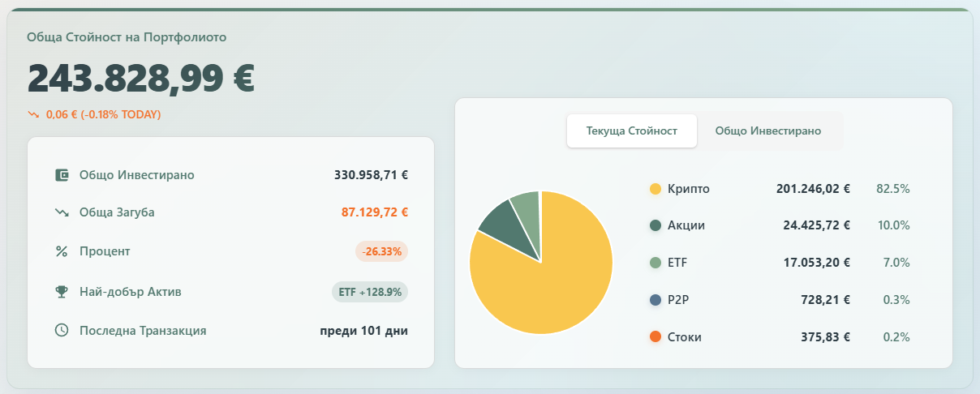Click the percent icon beside Процент
980x394 pixels.
[61, 251]
